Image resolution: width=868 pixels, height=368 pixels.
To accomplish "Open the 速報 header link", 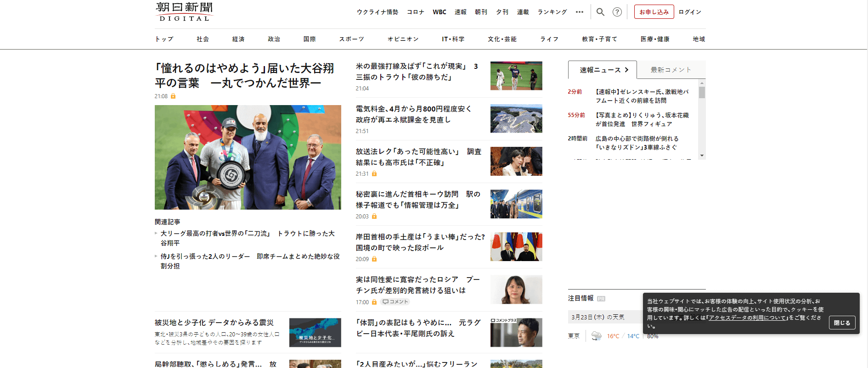I will (x=461, y=12).
